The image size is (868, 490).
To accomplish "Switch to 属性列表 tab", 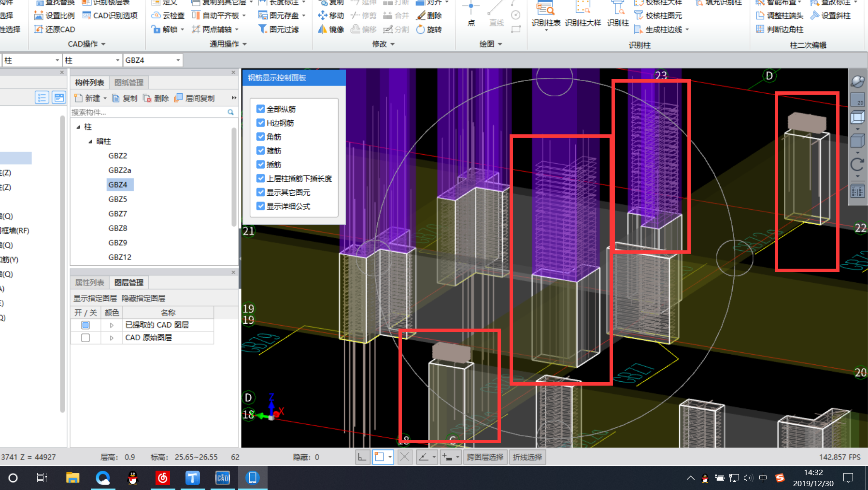I will 89,283.
